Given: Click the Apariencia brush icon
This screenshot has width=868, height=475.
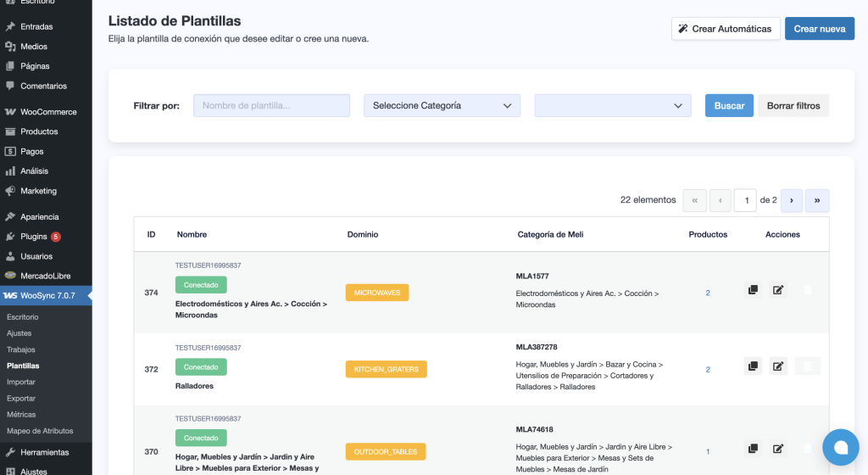Looking at the screenshot, I should tap(10, 216).
